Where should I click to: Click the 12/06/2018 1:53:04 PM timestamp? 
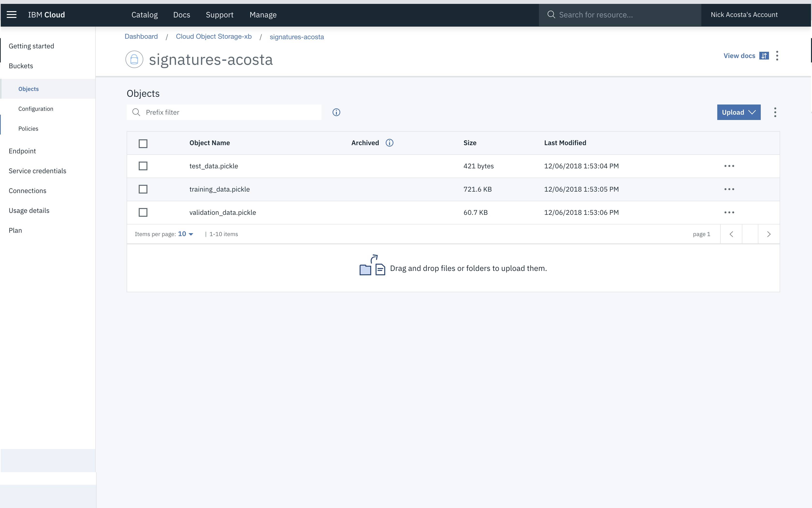click(x=581, y=166)
